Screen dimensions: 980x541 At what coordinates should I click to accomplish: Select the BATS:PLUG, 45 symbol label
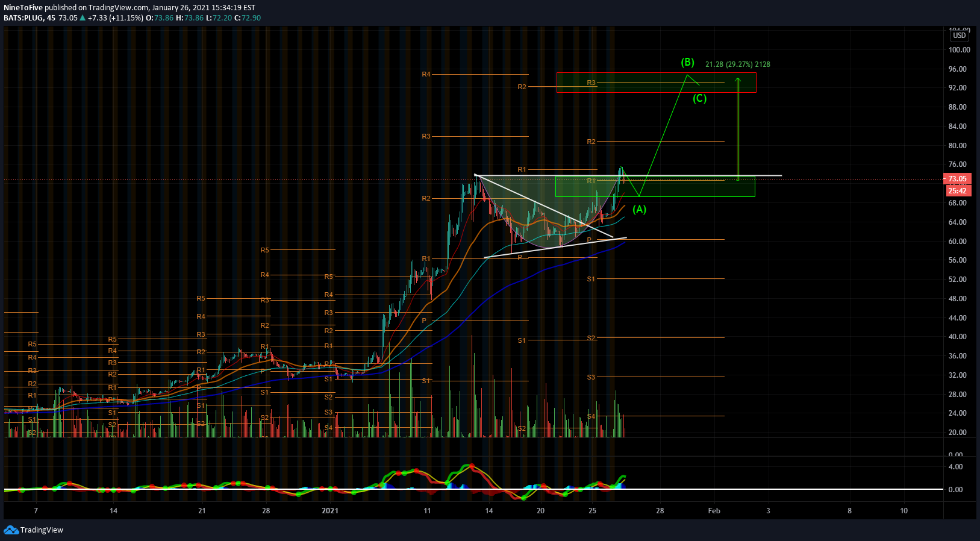pyautogui.click(x=30, y=18)
